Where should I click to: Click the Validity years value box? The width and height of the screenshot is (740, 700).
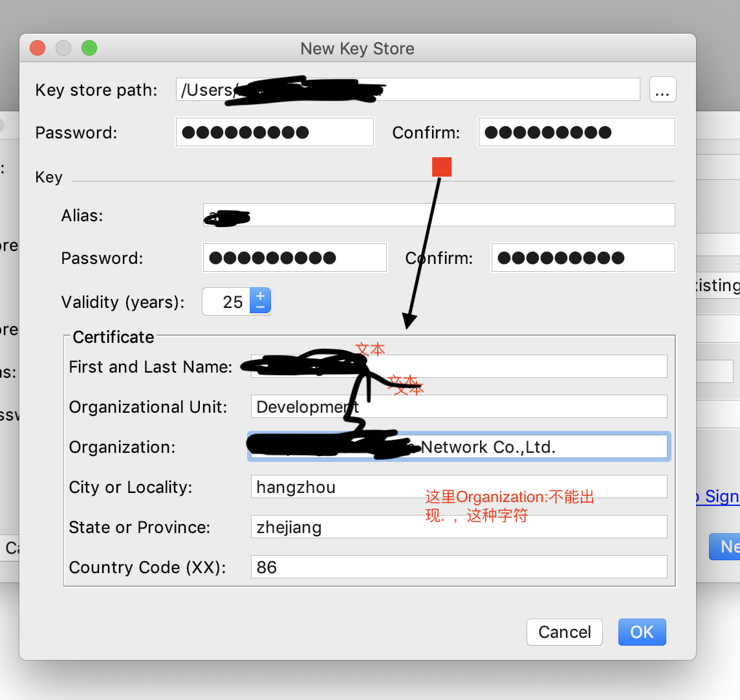[226, 301]
